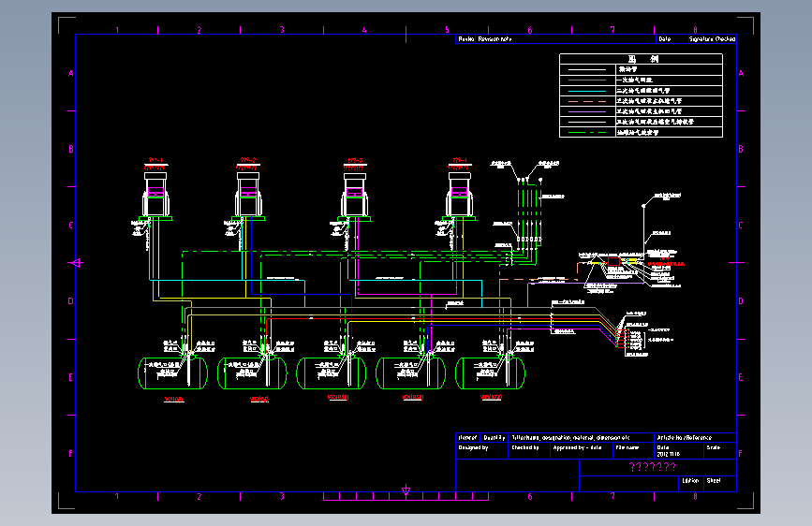The height and width of the screenshot is (526, 812).
Task: Pick the green dashed line sample in legend
Action: pos(586,133)
